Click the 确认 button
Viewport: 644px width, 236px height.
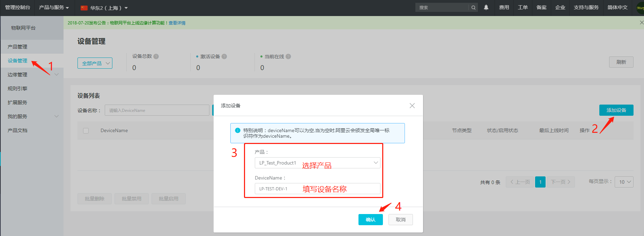point(370,220)
